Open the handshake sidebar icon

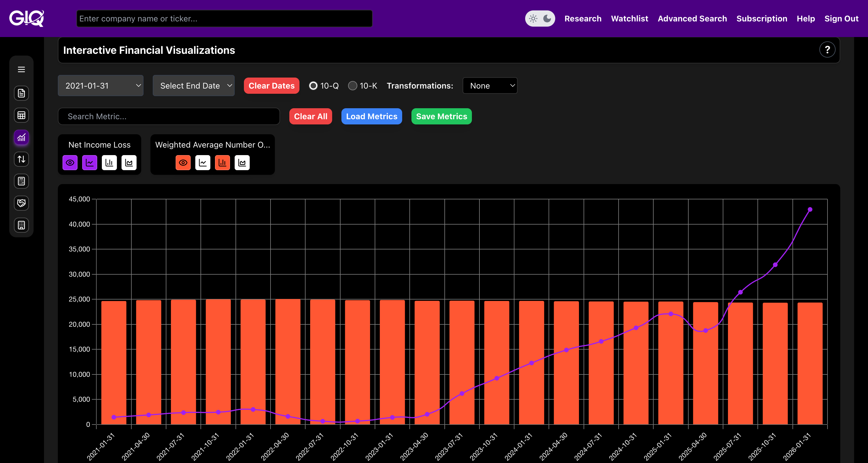coord(21,203)
